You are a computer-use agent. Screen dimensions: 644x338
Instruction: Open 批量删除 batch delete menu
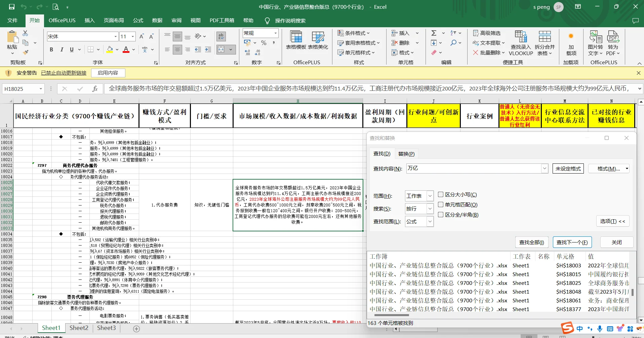pos(489,52)
